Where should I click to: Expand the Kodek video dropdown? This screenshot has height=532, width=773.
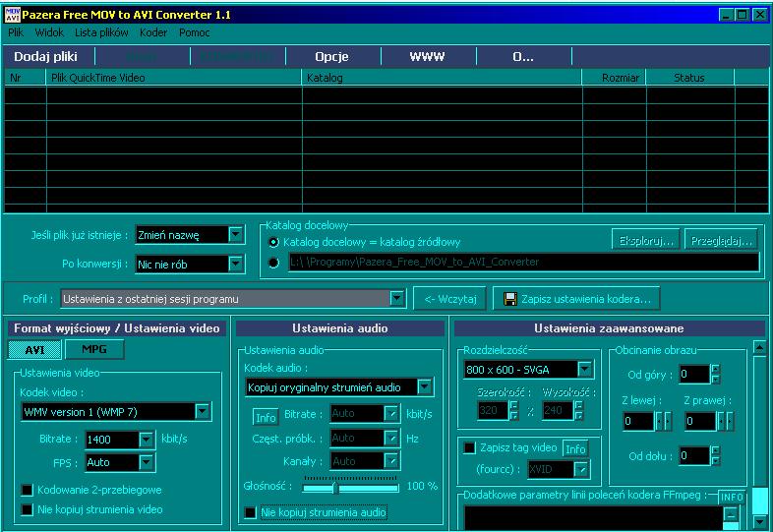(203, 412)
